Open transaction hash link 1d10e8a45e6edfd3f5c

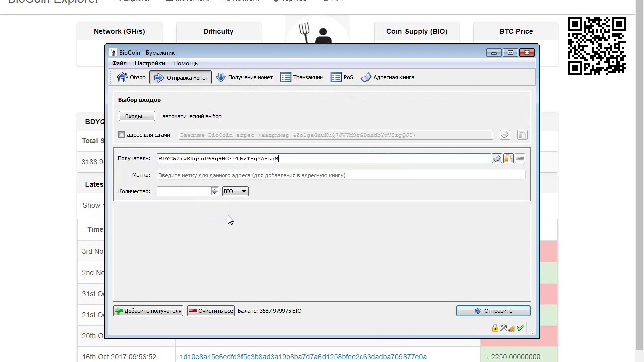[303, 357]
